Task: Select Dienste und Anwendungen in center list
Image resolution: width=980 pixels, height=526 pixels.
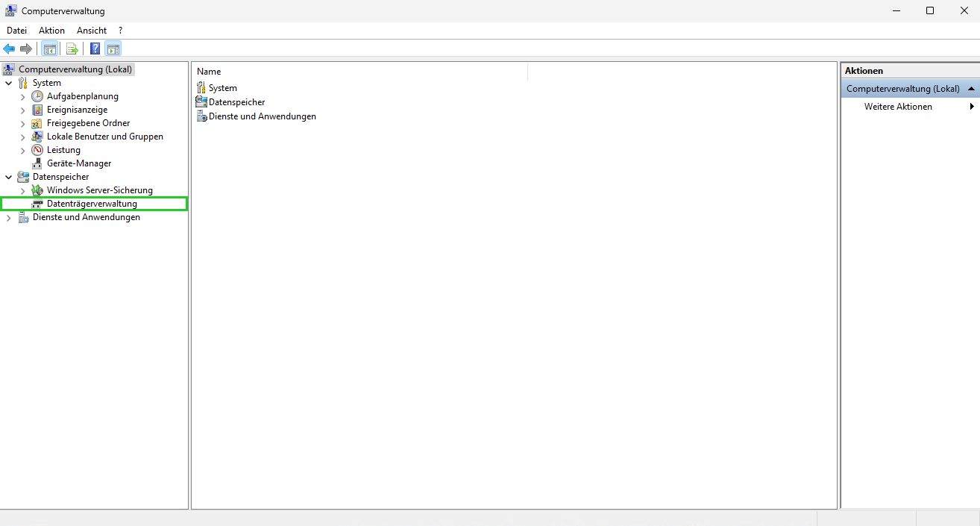Action: tap(262, 116)
